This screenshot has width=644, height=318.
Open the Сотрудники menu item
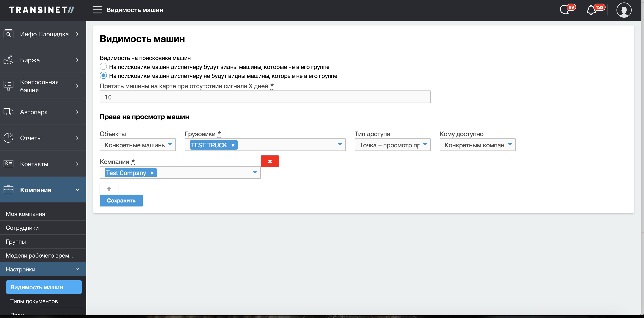tap(22, 228)
